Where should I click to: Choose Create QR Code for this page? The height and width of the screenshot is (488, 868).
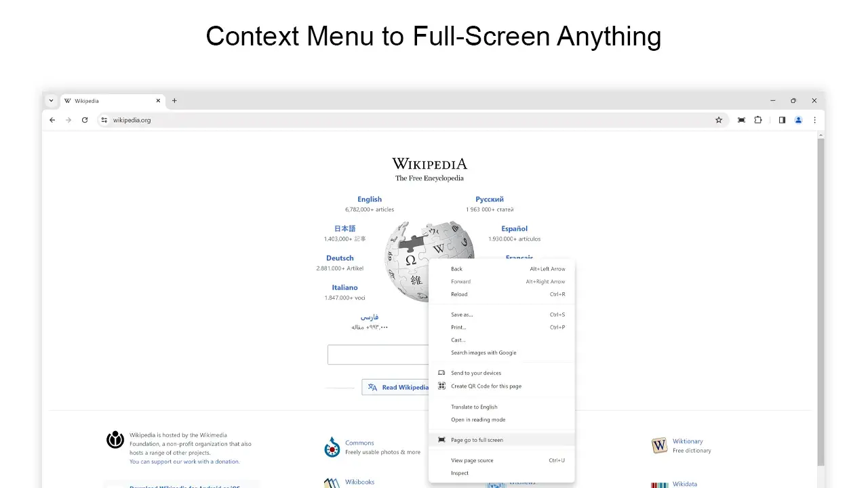pyautogui.click(x=502, y=386)
